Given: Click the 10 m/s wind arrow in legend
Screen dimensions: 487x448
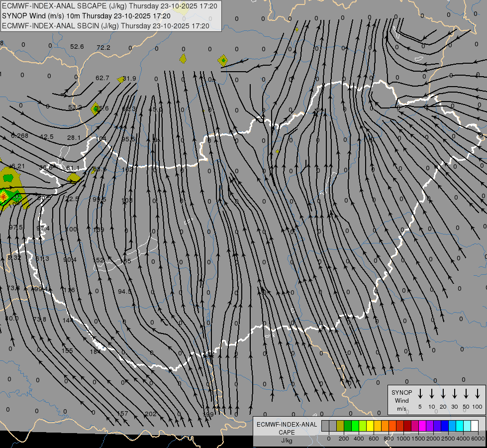Looking at the screenshot, I should (432, 394).
